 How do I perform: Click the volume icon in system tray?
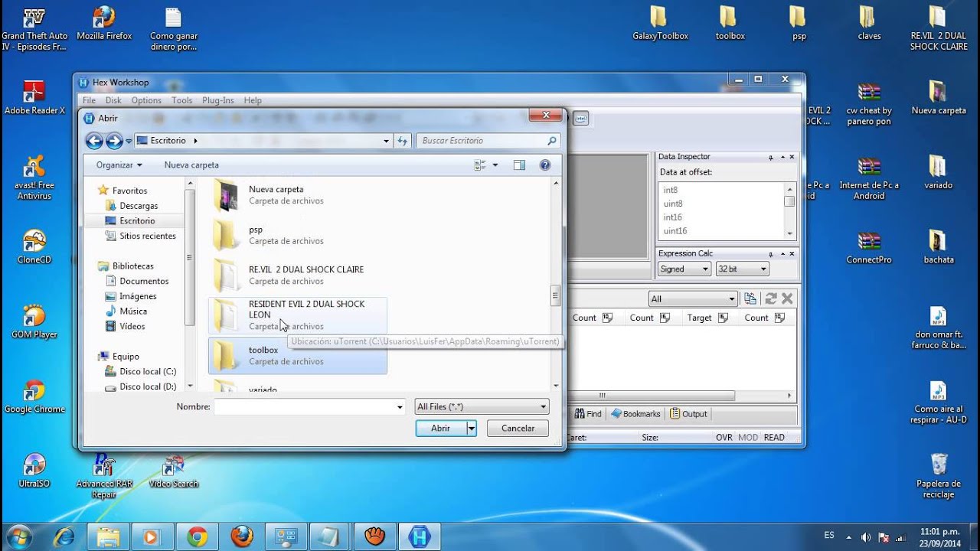click(866, 537)
